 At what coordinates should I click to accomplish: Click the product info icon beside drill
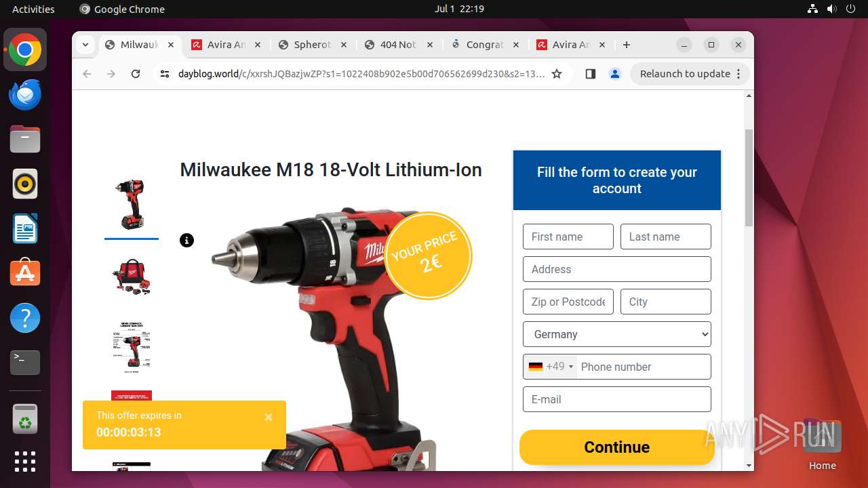click(186, 240)
